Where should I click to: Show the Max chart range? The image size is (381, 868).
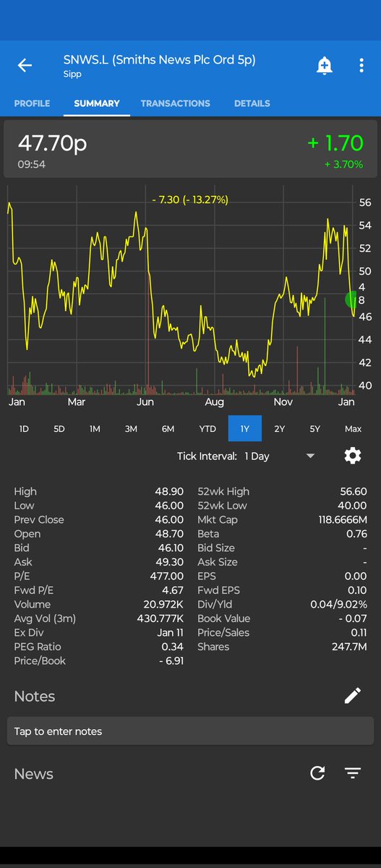click(353, 429)
